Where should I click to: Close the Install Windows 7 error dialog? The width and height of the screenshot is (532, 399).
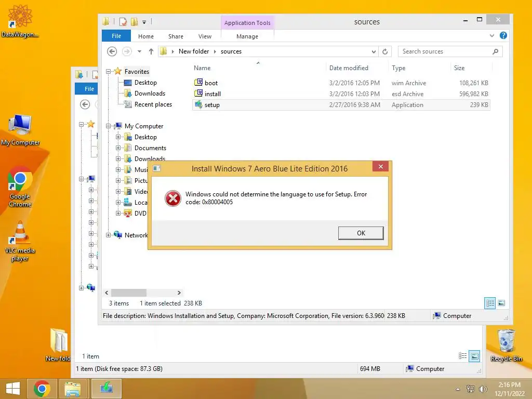click(380, 167)
